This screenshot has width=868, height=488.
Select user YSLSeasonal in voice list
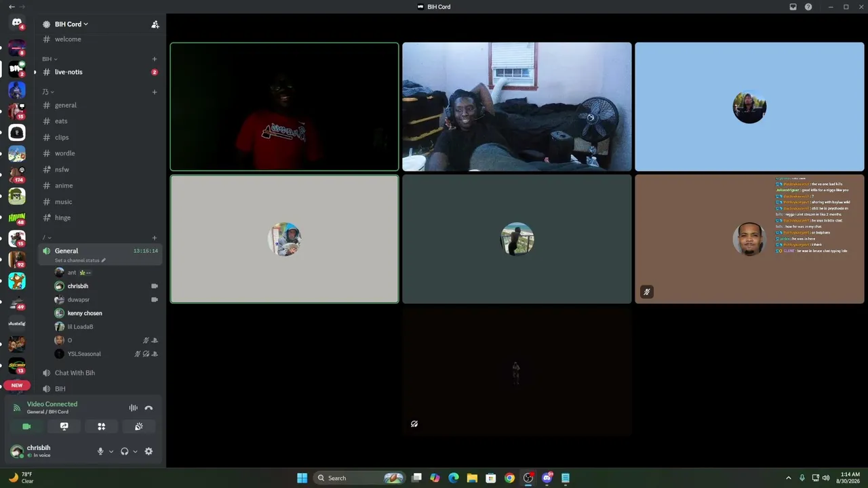pos(106,354)
